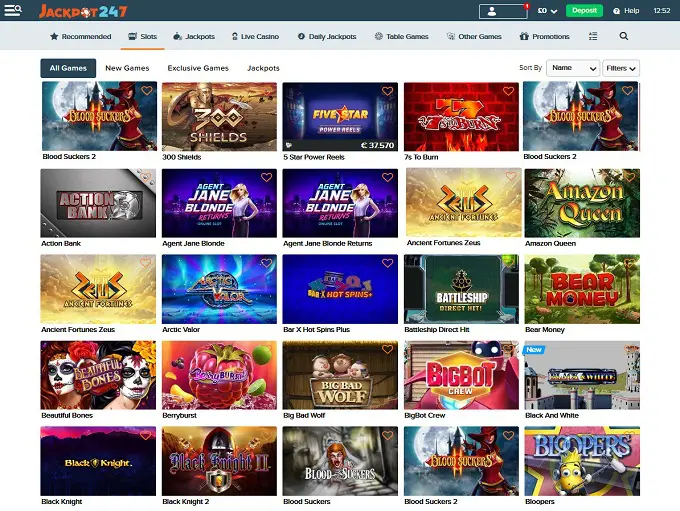Click the Jackpot247 logo

[83, 11]
